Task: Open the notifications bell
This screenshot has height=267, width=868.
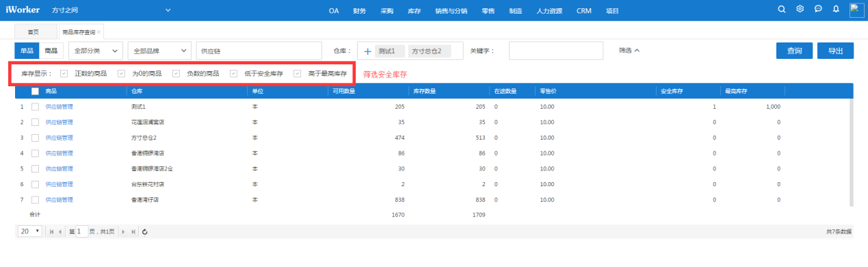Action: [x=836, y=10]
